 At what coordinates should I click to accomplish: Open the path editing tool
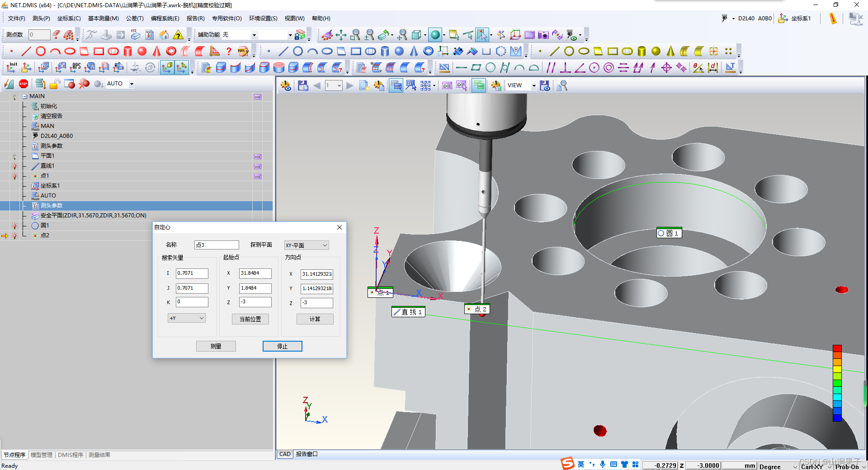[x=243, y=51]
